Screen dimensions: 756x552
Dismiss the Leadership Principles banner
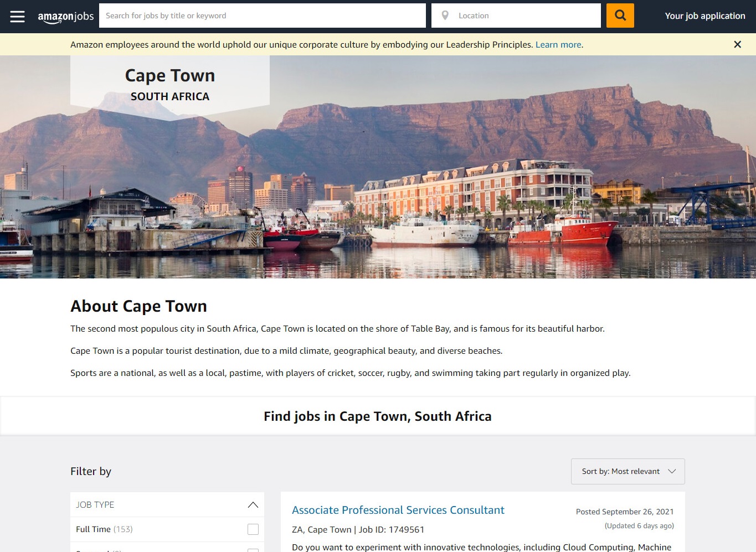tap(737, 44)
